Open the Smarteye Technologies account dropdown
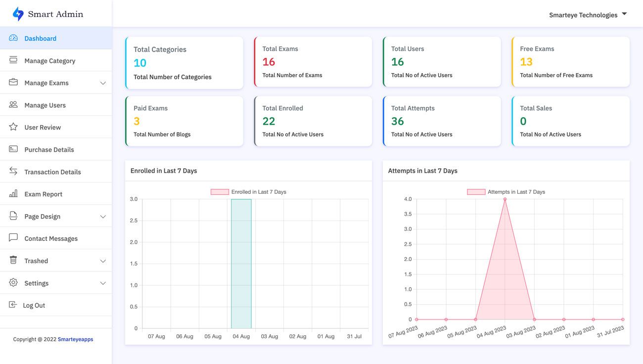This screenshot has width=643, height=364. pyautogui.click(x=588, y=15)
